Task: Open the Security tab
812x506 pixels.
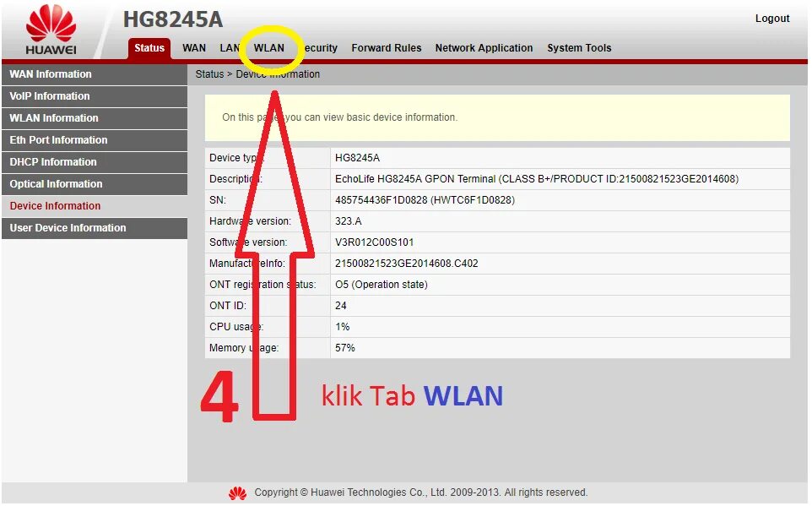Action: point(320,48)
